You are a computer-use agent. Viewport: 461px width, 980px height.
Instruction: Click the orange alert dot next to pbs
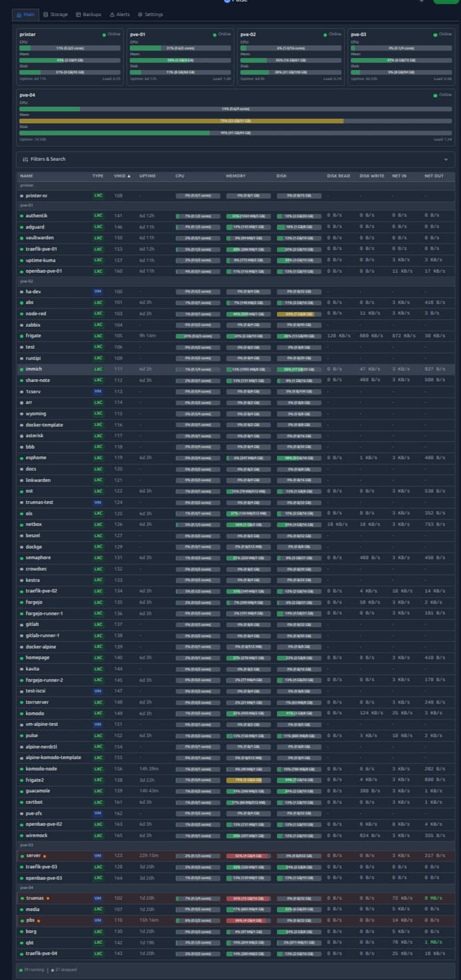[x=39, y=921]
